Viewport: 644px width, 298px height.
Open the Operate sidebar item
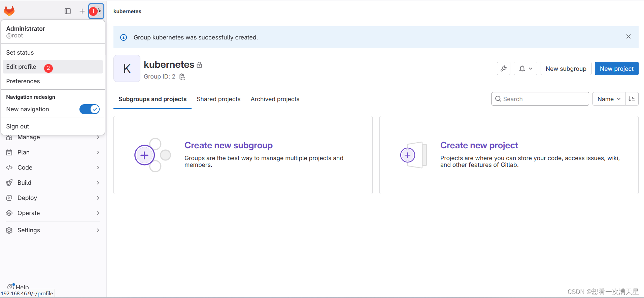[x=53, y=213]
